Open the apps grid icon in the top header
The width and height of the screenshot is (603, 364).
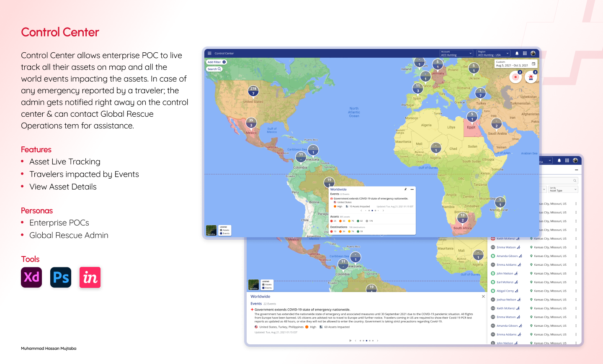point(525,54)
